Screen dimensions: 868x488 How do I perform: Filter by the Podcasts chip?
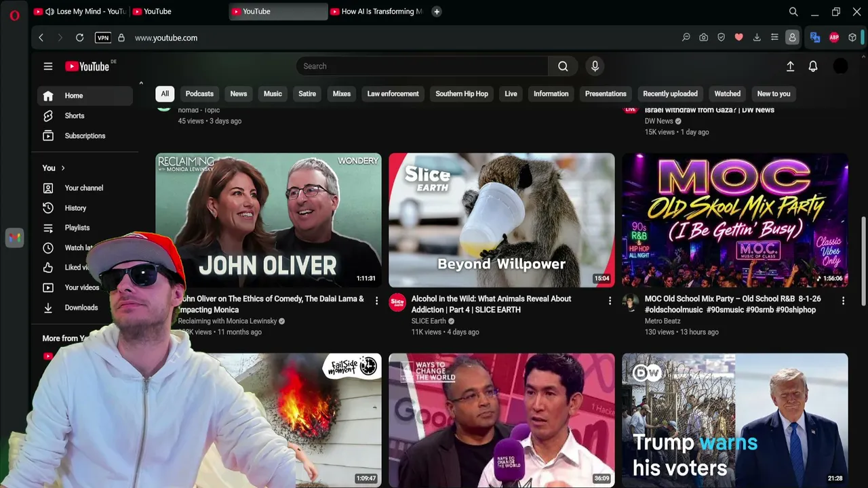[x=199, y=94]
